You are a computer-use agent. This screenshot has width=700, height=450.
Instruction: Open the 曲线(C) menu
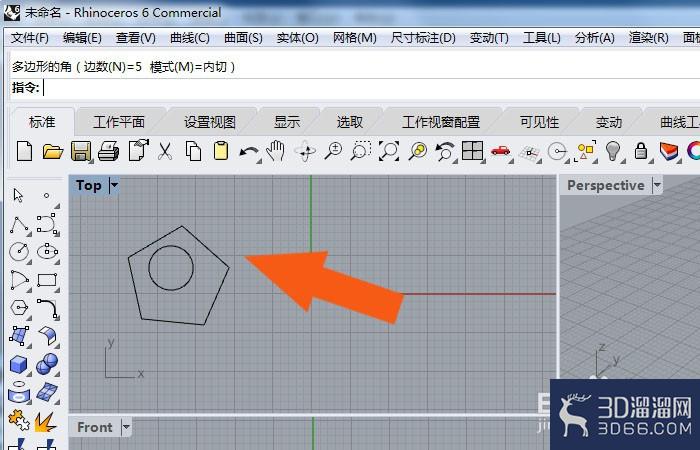coord(190,38)
